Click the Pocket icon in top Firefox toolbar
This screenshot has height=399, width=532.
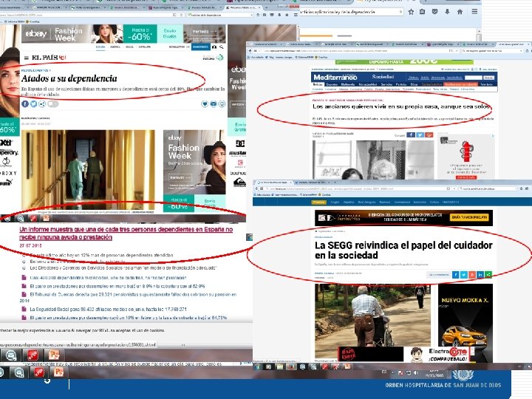pos(434,12)
